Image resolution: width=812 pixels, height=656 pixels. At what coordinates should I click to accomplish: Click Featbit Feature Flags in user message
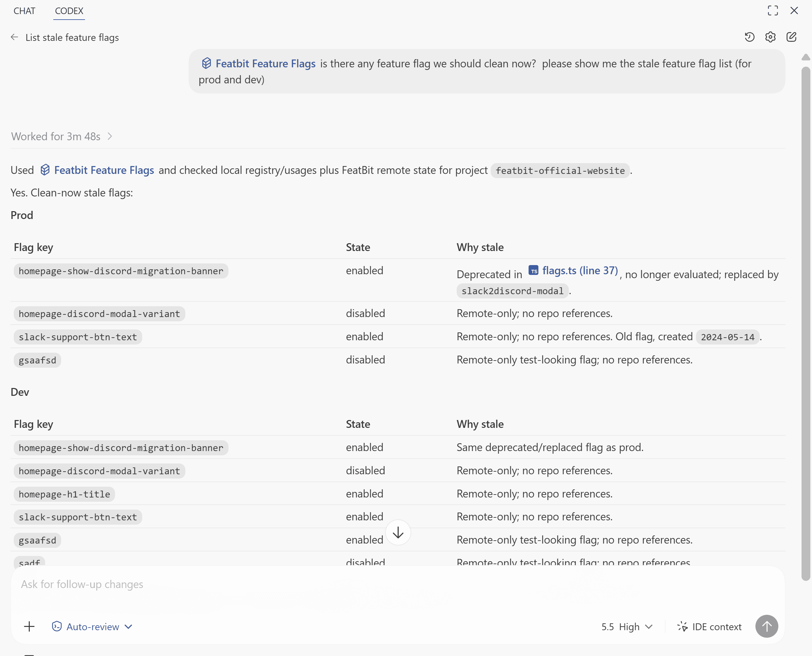point(265,63)
